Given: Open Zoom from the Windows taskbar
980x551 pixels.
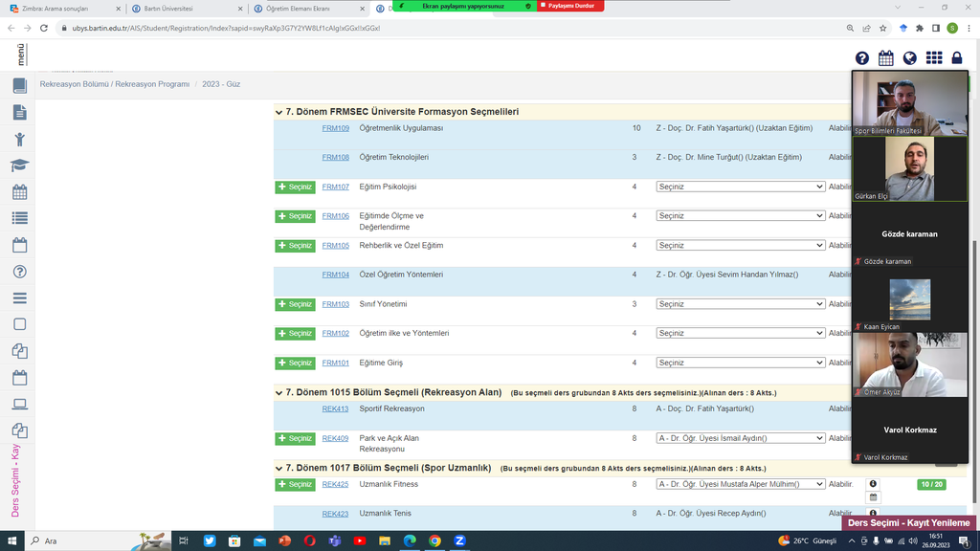Looking at the screenshot, I should (459, 540).
